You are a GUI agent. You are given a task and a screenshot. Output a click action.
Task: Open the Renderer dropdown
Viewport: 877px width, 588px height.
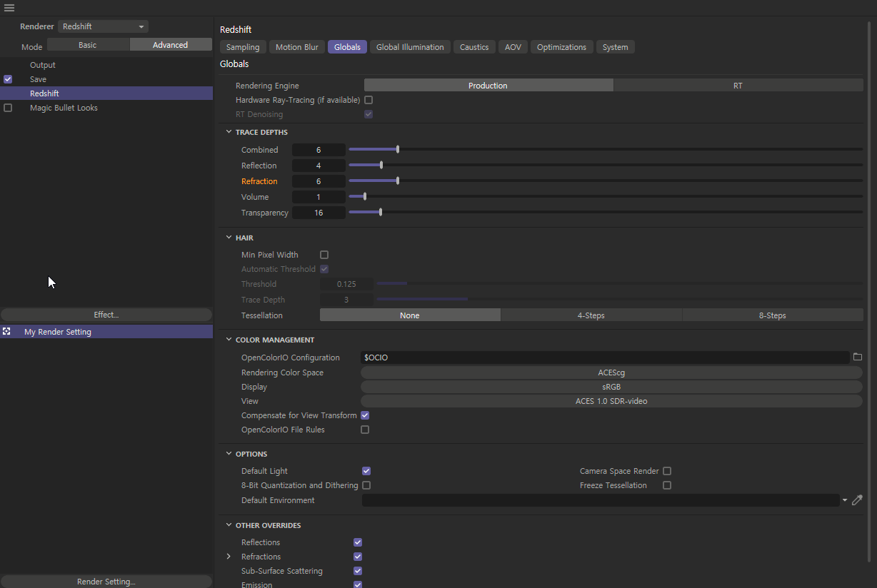coord(103,26)
